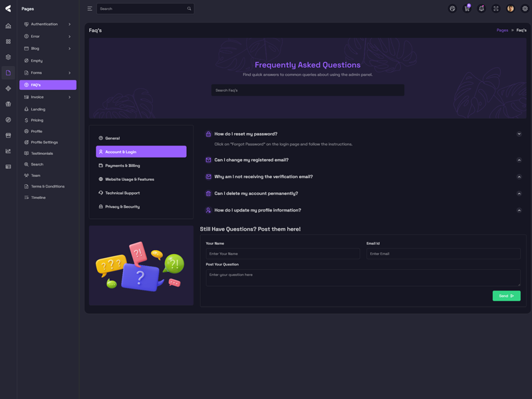The image size is (532, 399).
Task: Click the Pages breadcrumb link
Action: (x=502, y=30)
